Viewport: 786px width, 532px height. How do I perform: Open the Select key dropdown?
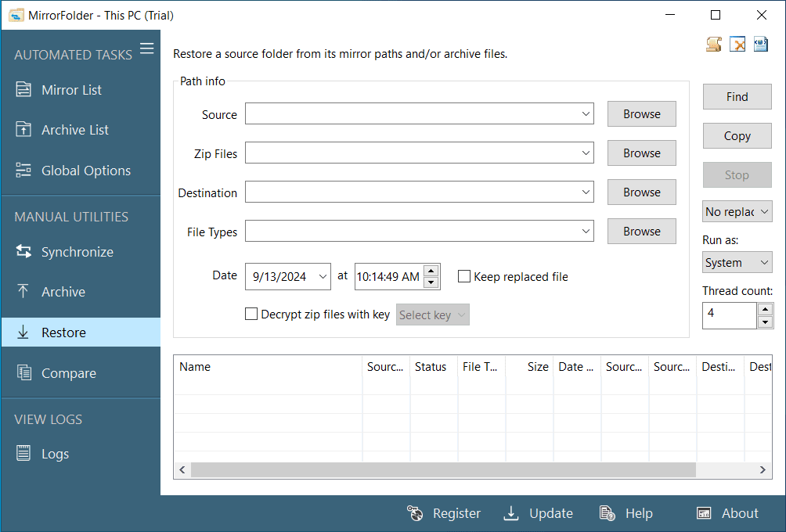433,315
